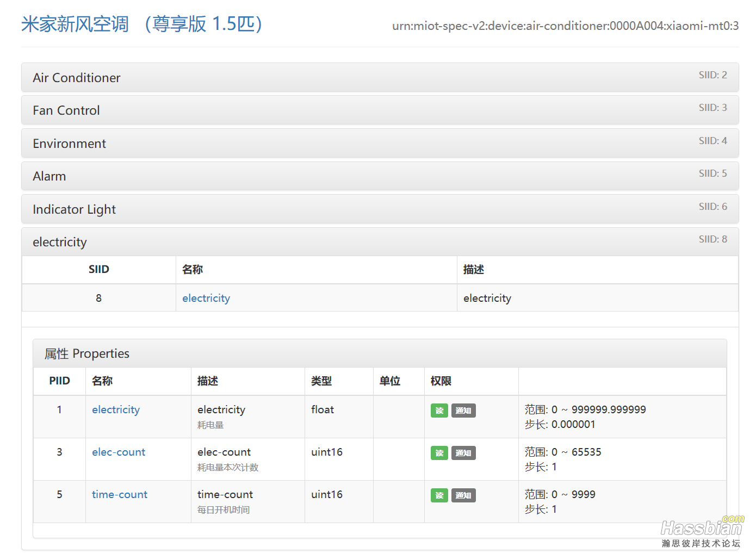The height and width of the screenshot is (553, 756).
Task: Open the 米家新风空调 device title link
Action: pos(142,24)
